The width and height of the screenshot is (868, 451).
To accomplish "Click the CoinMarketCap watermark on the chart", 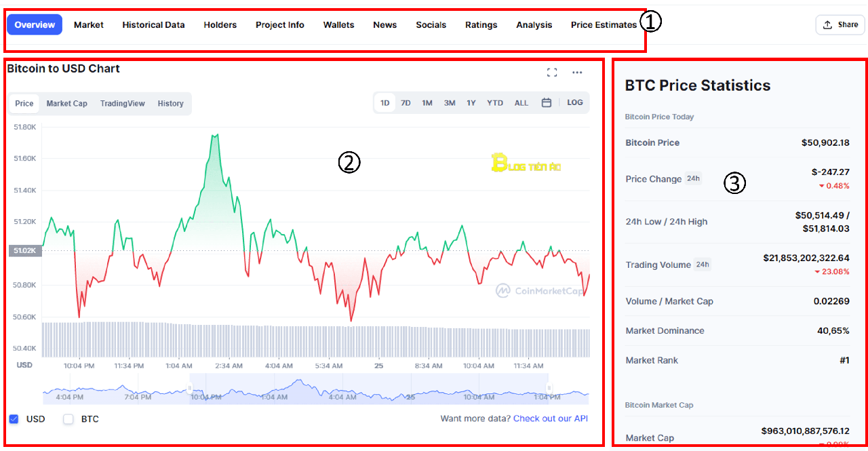I will [x=541, y=290].
